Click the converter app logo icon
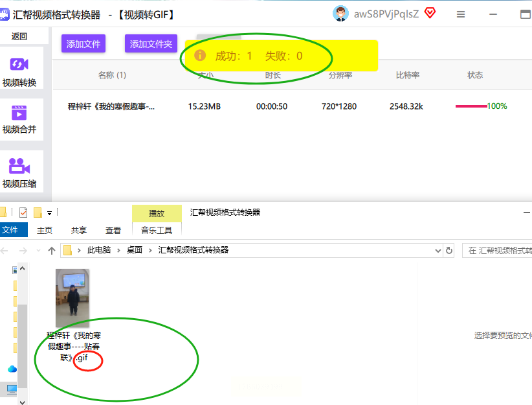The image size is (532, 405). (4, 14)
